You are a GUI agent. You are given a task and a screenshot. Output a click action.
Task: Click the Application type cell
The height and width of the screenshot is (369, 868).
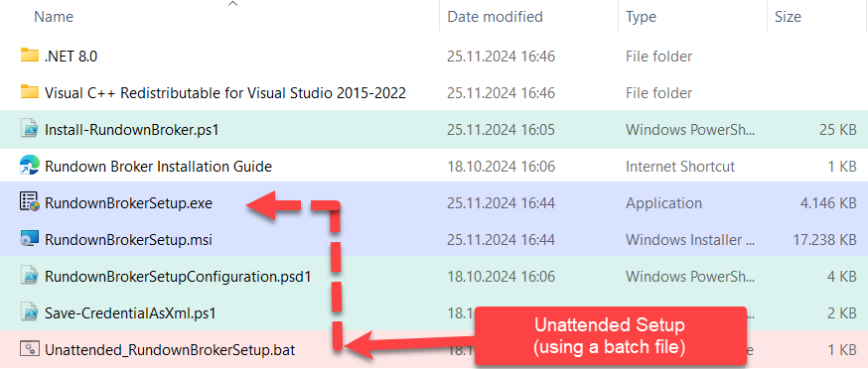click(x=663, y=203)
